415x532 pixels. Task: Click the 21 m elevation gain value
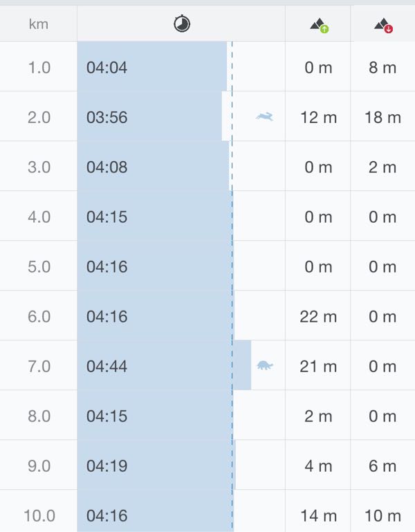318,366
